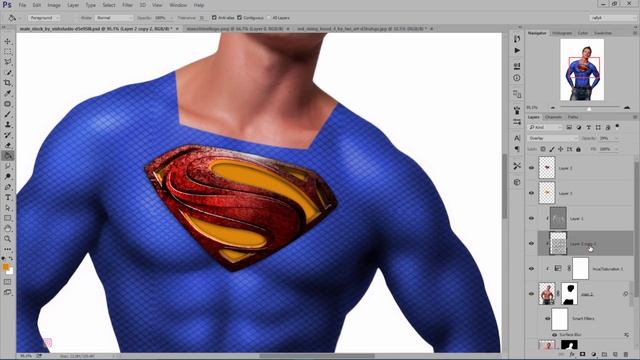Screen dimensions: 640x360
Task: Toggle the Contiguous checkbox
Action: click(x=239, y=18)
